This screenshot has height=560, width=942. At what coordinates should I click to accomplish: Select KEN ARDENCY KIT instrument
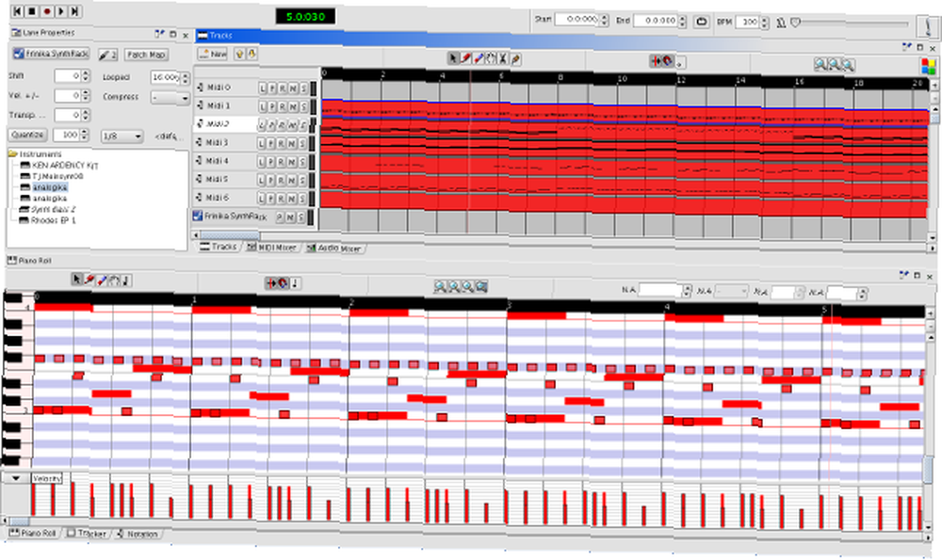tap(65, 165)
